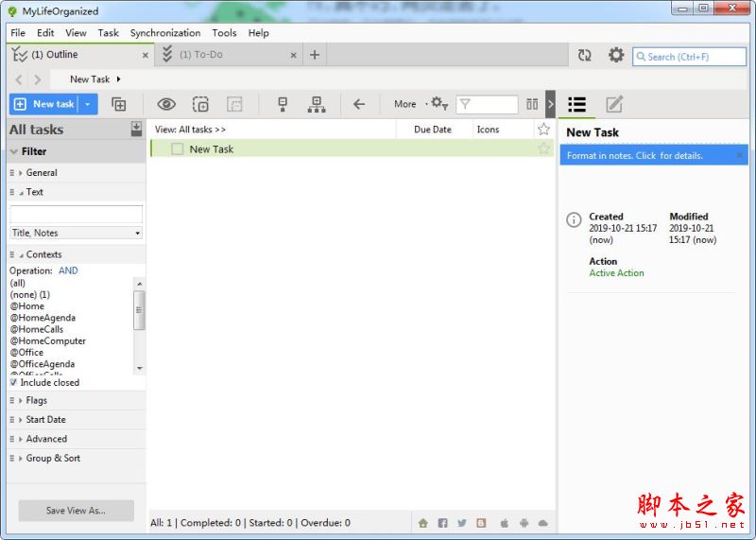Collapse the properties panel arrow
The height and width of the screenshot is (540, 756).
coord(551,104)
